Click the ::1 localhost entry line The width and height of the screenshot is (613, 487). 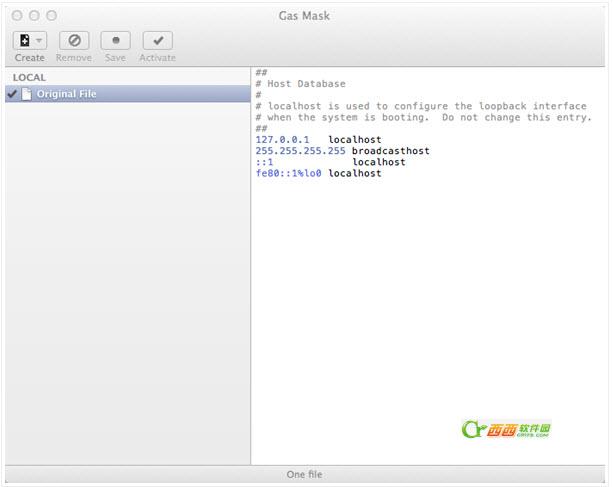[330, 162]
